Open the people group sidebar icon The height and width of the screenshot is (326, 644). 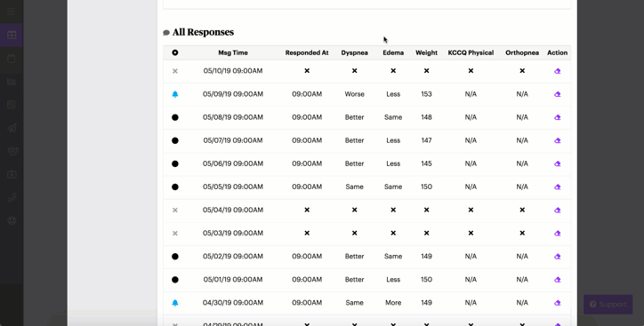pyautogui.click(x=12, y=151)
